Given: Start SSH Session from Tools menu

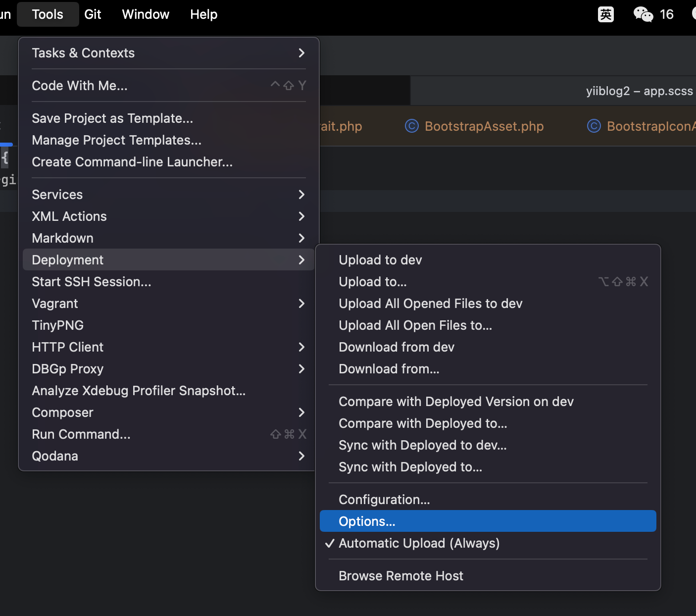Looking at the screenshot, I should [x=92, y=282].
